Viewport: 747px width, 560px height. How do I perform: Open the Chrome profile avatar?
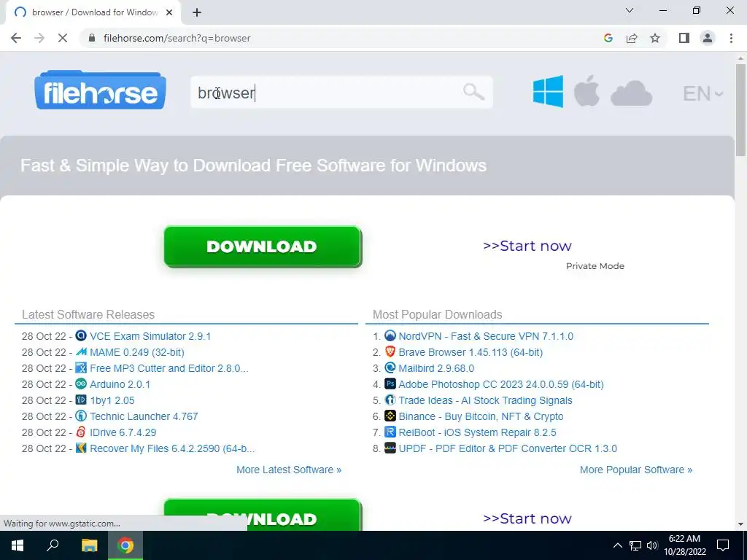coord(708,38)
